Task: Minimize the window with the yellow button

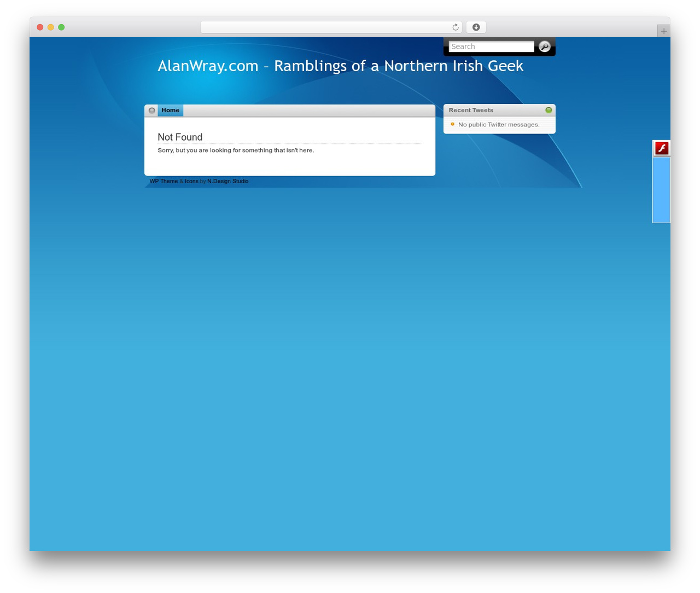Action: coord(50,27)
